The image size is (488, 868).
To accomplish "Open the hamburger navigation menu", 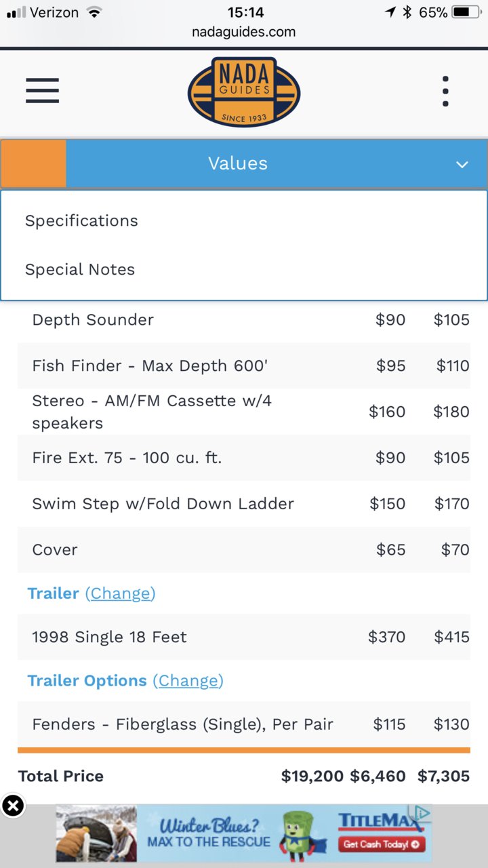I will [x=42, y=91].
